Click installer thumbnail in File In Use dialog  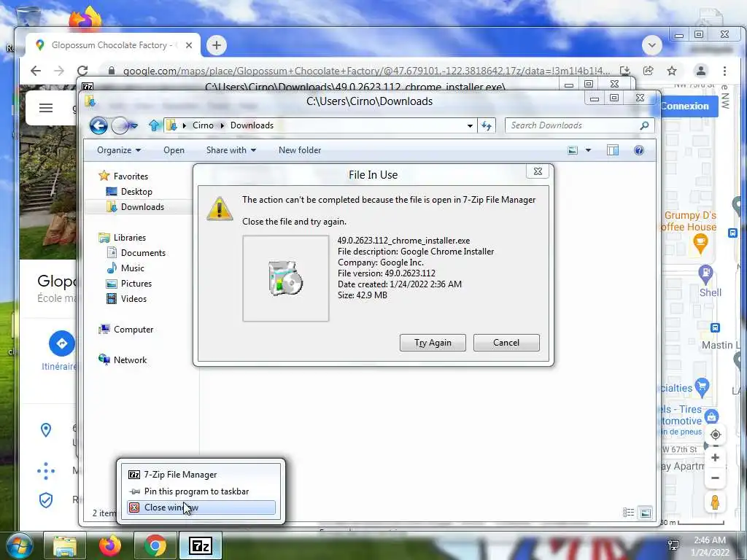(286, 278)
